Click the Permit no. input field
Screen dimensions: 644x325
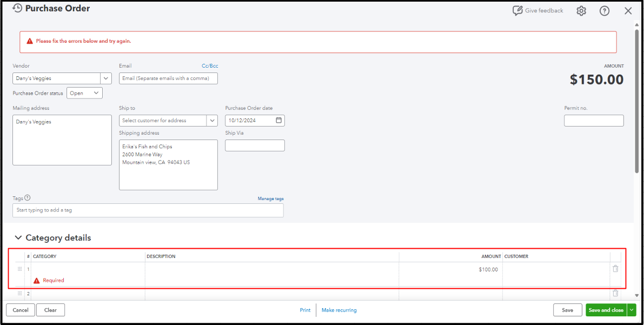pyautogui.click(x=594, y=121)
